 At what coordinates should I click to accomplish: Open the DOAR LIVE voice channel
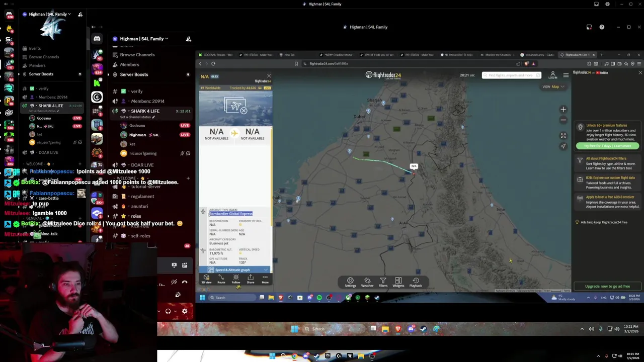(x=142, y=165)
